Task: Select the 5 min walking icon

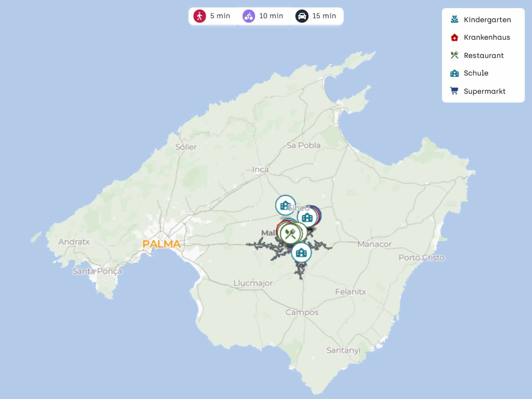Action: tap(200, 16)
